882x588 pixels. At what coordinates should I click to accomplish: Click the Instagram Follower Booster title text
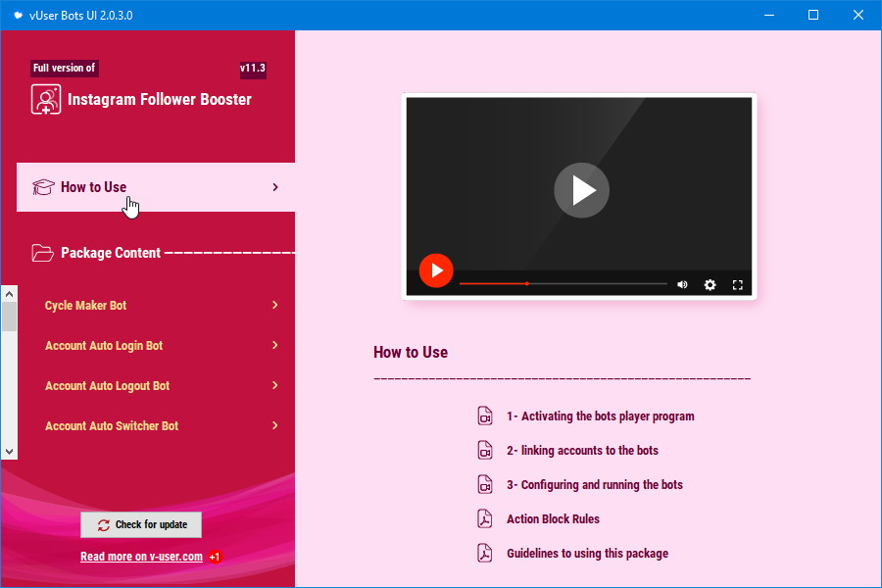point(159,100)
